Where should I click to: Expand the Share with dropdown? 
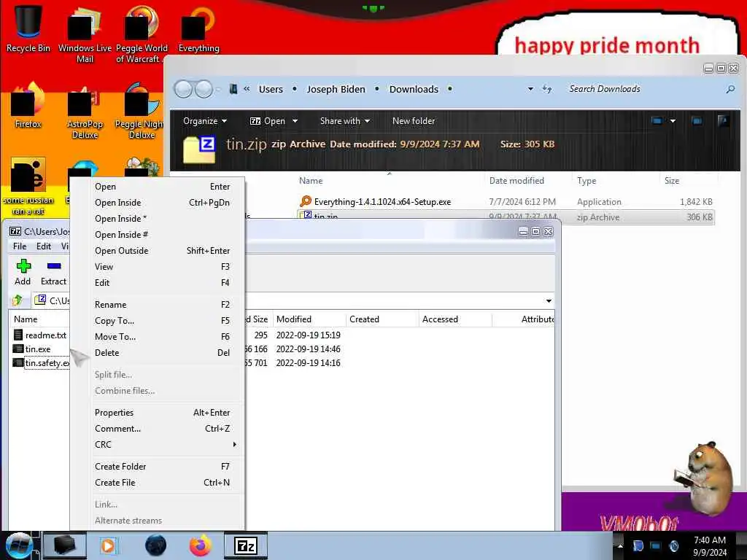345,121
